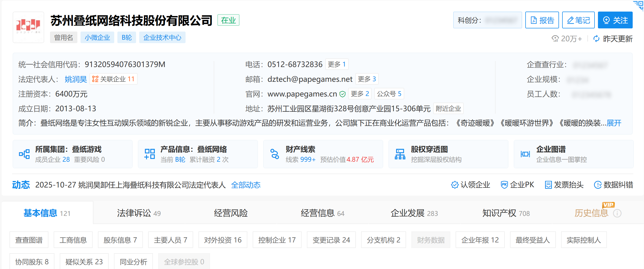Click the QR code icon in corner
The height and width of the screenshot is (269, 644).
coord(639,5)
